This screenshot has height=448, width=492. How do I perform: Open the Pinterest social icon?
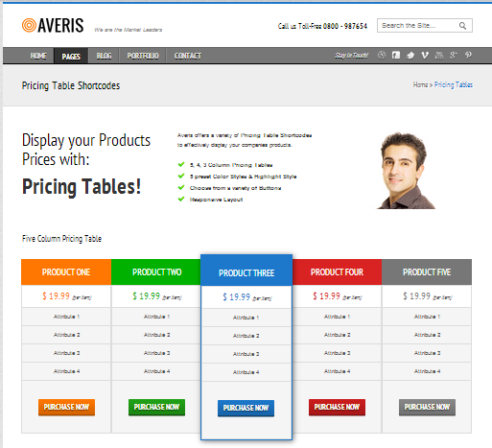tap(468, 55)
